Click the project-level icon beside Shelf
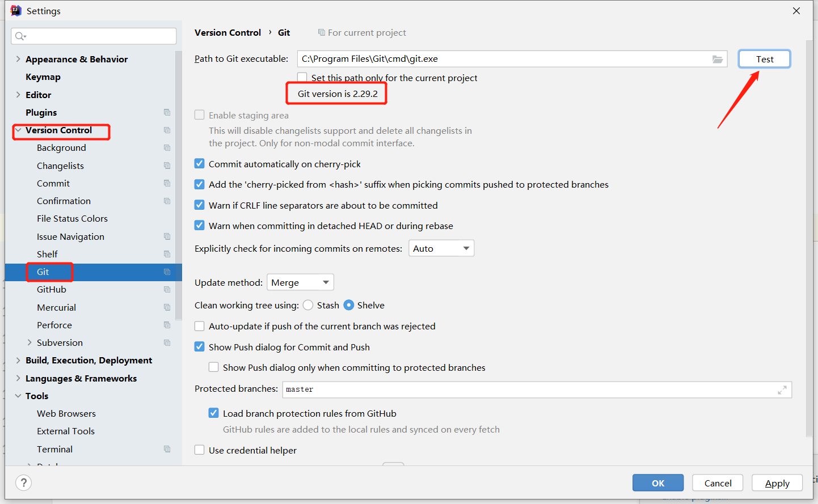The image size is (818, 504). (167, 254)
